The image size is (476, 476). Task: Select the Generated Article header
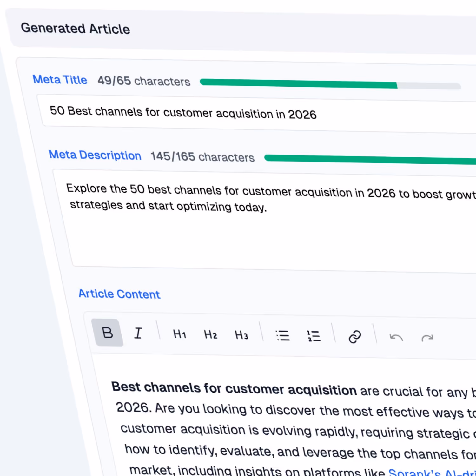point(76,29)
